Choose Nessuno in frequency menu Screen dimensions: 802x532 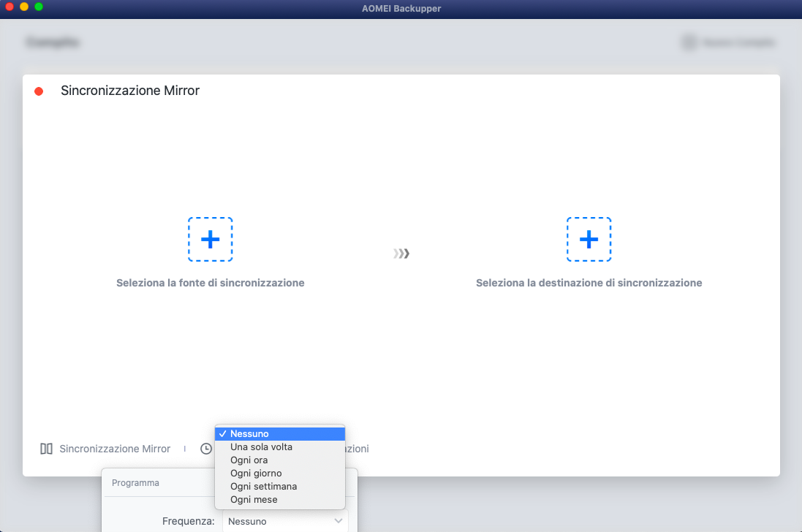point(280,433)
